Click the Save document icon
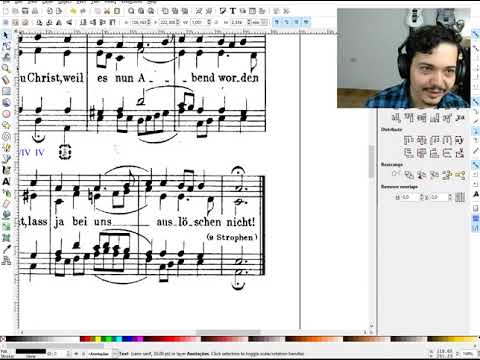Screen dimensions: 480x360 25,11
